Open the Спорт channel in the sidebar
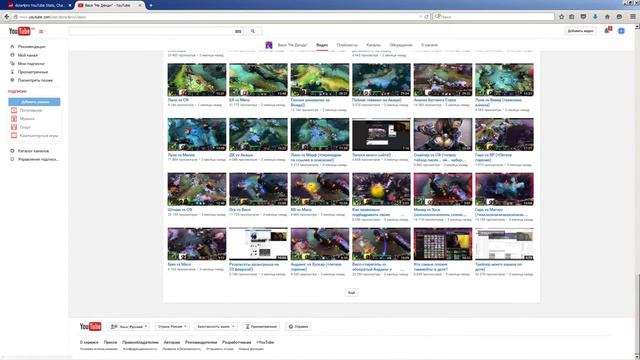 tap(25, 127)
